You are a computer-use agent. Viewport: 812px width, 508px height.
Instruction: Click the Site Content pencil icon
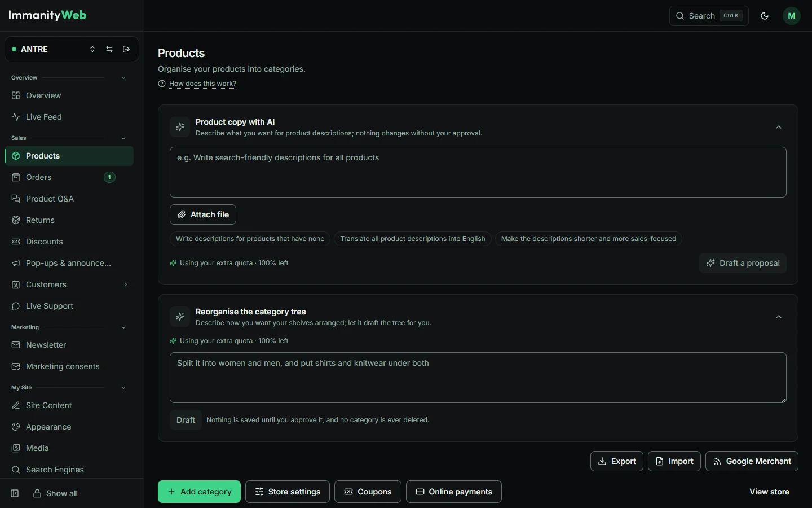16,405
